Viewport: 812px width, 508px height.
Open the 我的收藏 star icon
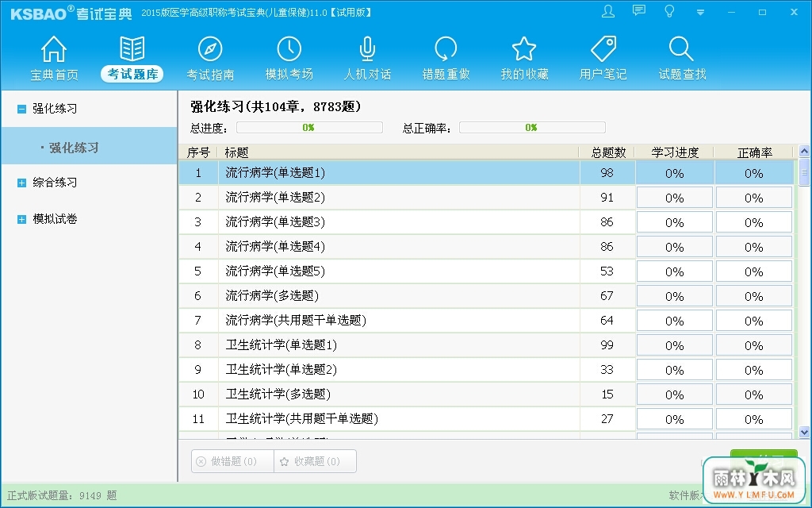pos(524,49)
